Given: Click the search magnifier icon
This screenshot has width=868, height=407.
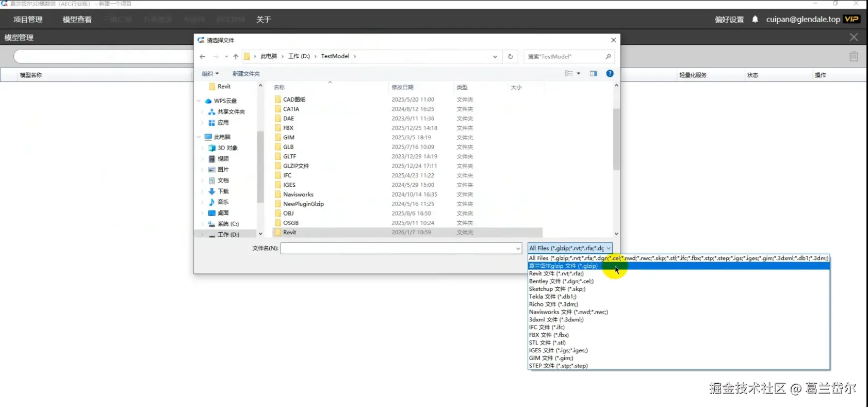Looking at the screenshot, I should 608,57.
